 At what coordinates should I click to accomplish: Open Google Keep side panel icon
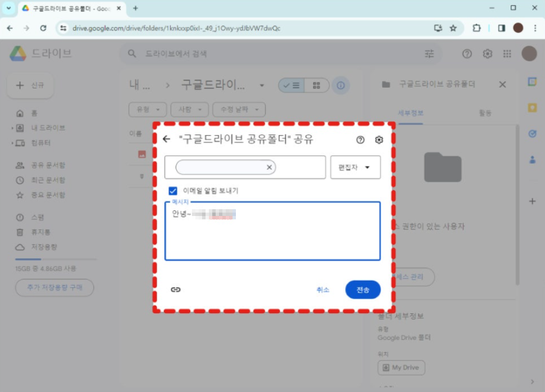pyautogui.click(x=532, y=108)
